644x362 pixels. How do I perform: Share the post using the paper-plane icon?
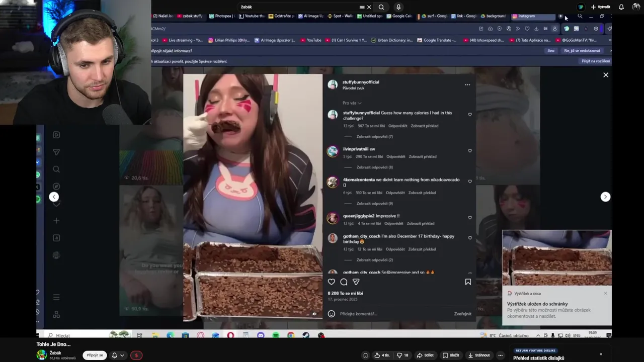(356, 282)
